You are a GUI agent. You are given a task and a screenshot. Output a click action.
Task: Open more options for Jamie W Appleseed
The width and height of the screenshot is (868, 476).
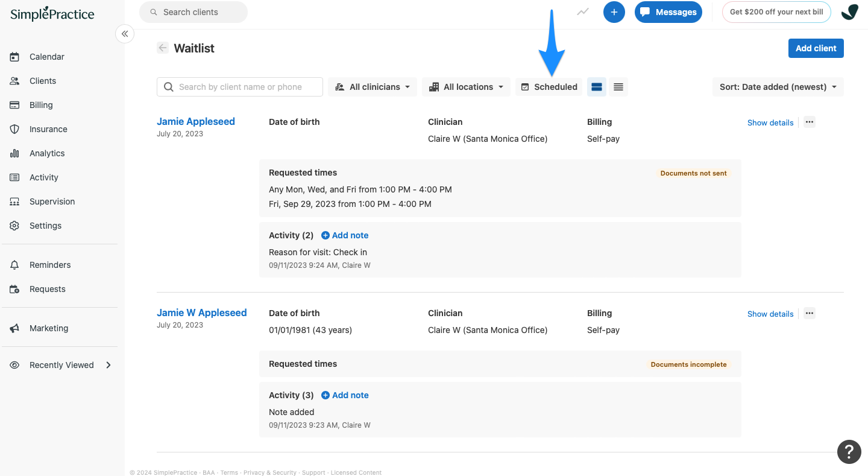(x=810, y=313)
